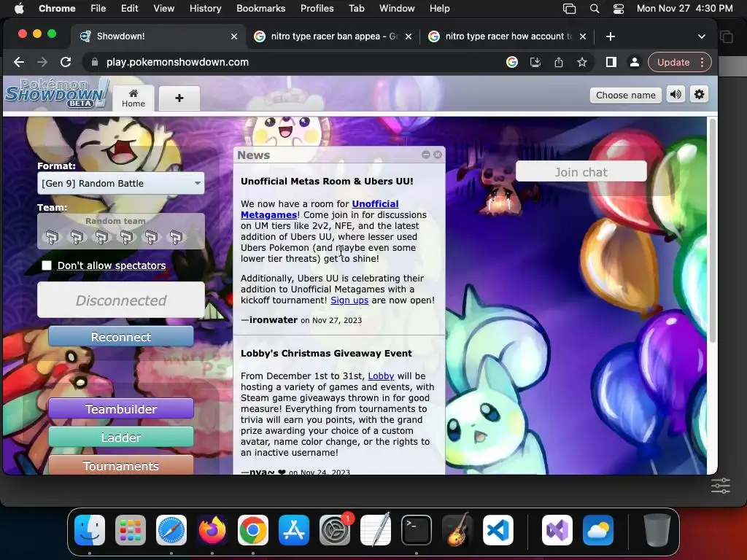Open the Format dropdown Gen 9 Random Battle

click(x=121, y=183)
